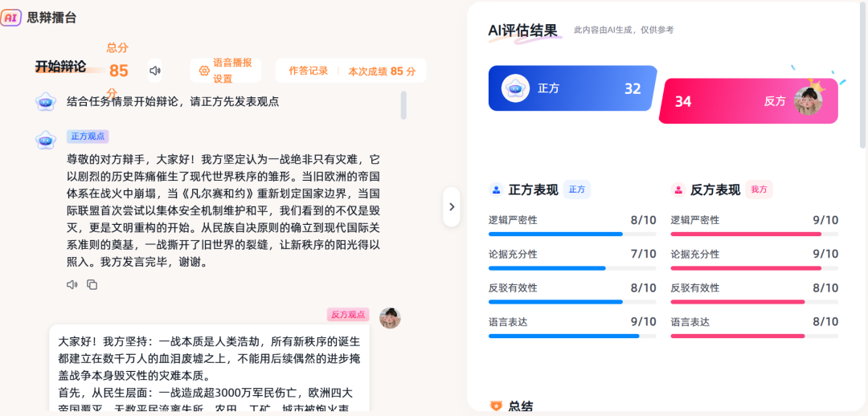Click the AI logo icon beside 思辩擂台
The image size is (868, 416).
click(x=10, y=18)
